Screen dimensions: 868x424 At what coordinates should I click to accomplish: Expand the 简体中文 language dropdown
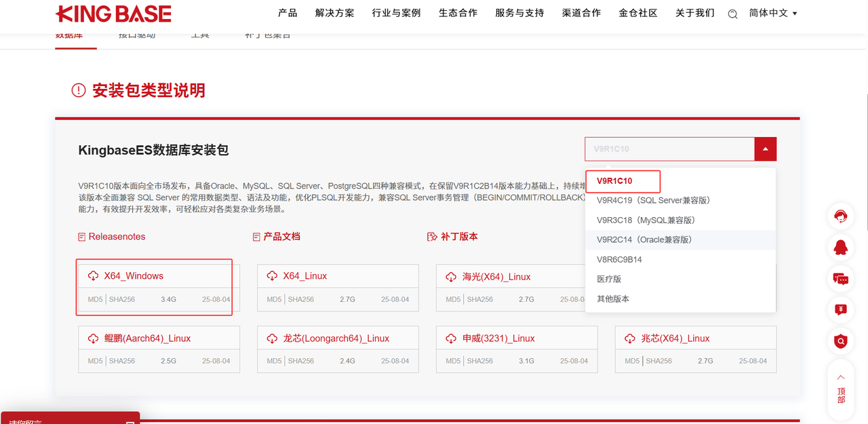773,13
